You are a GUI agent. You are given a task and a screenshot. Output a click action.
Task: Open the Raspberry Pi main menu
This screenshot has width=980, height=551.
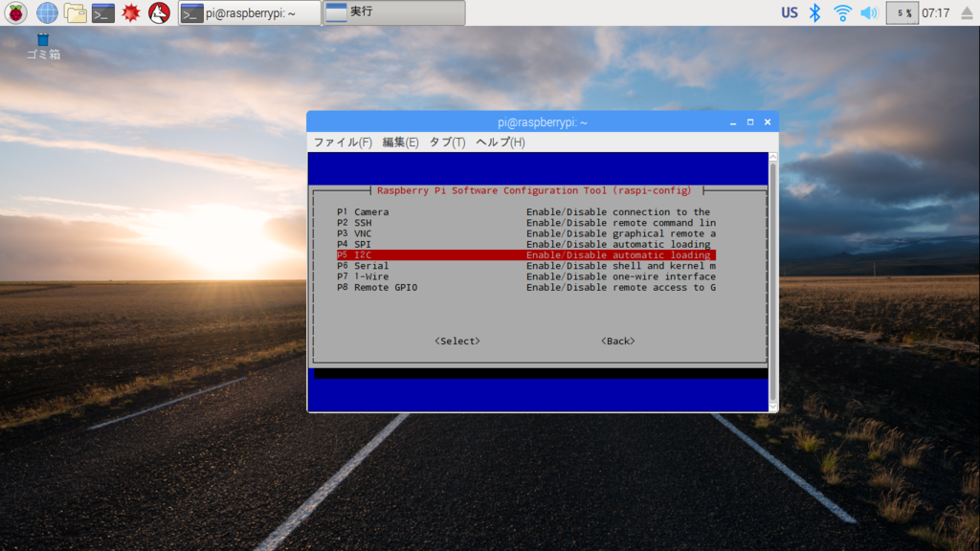[15, 12]
